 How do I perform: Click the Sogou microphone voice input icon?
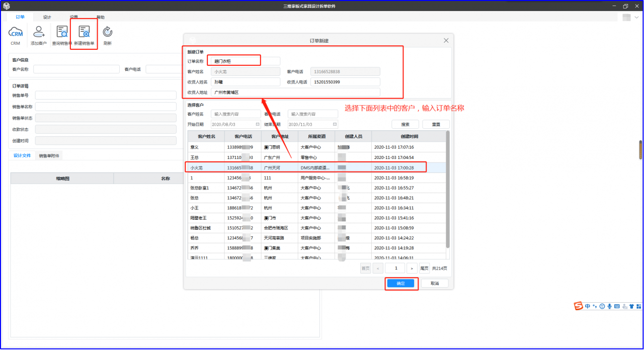609,306
